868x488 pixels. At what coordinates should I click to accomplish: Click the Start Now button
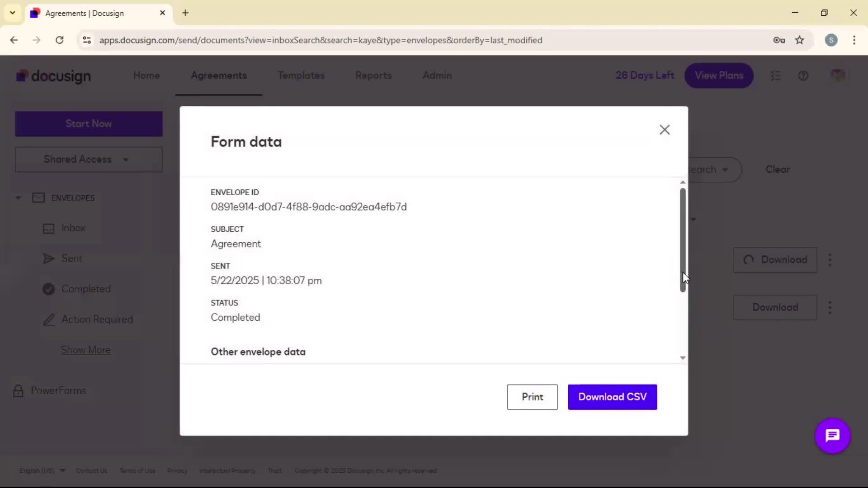coord(89,124)
